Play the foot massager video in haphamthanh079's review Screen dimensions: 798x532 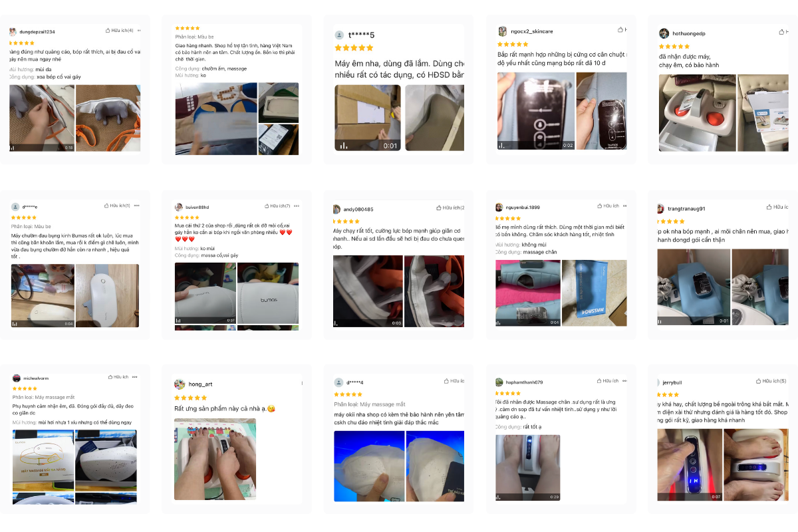527,468
